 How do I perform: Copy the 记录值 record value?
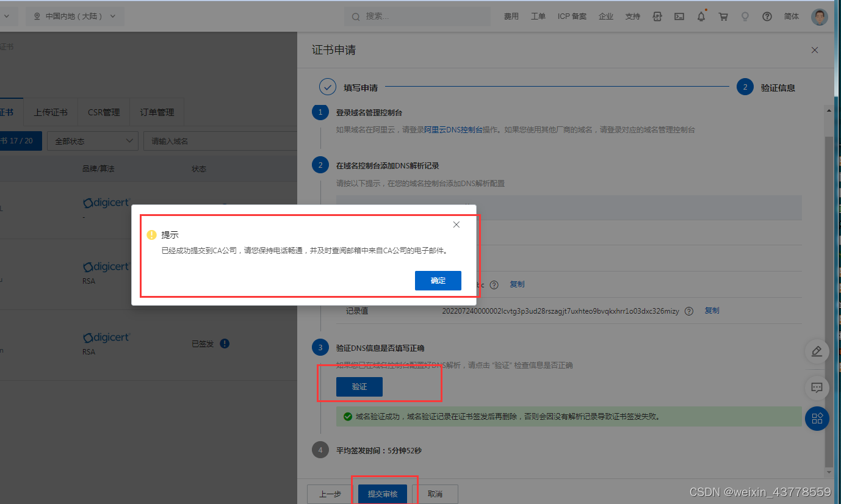(712, 311)
